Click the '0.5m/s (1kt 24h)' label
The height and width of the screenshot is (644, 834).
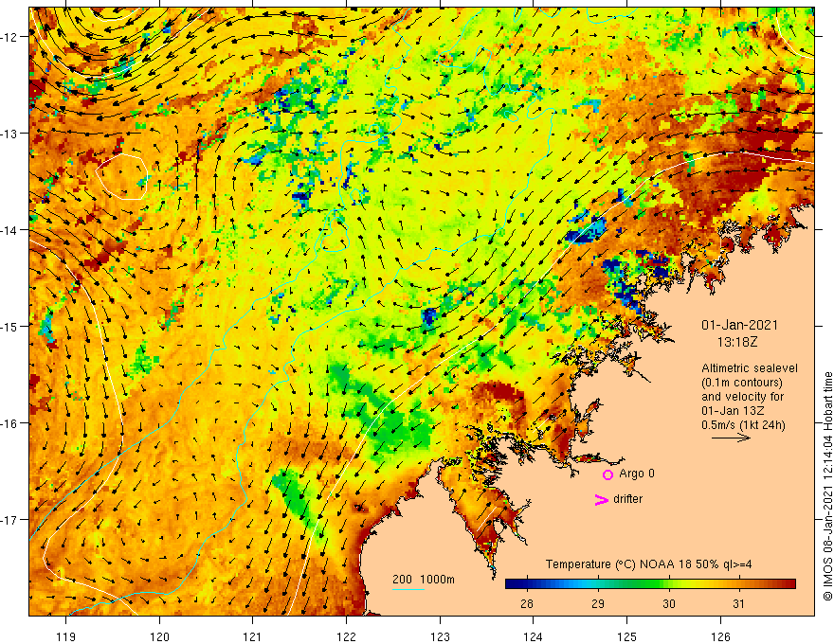(743, 425)
